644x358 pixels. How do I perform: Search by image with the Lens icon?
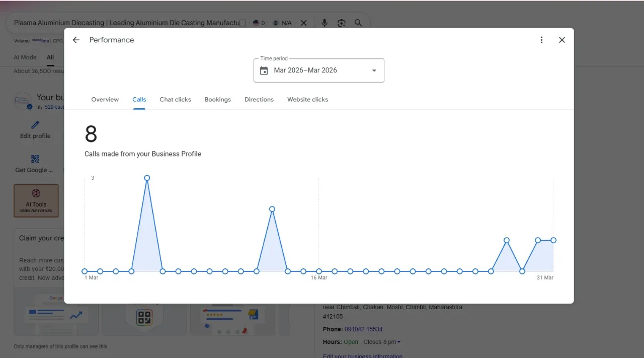342,23
